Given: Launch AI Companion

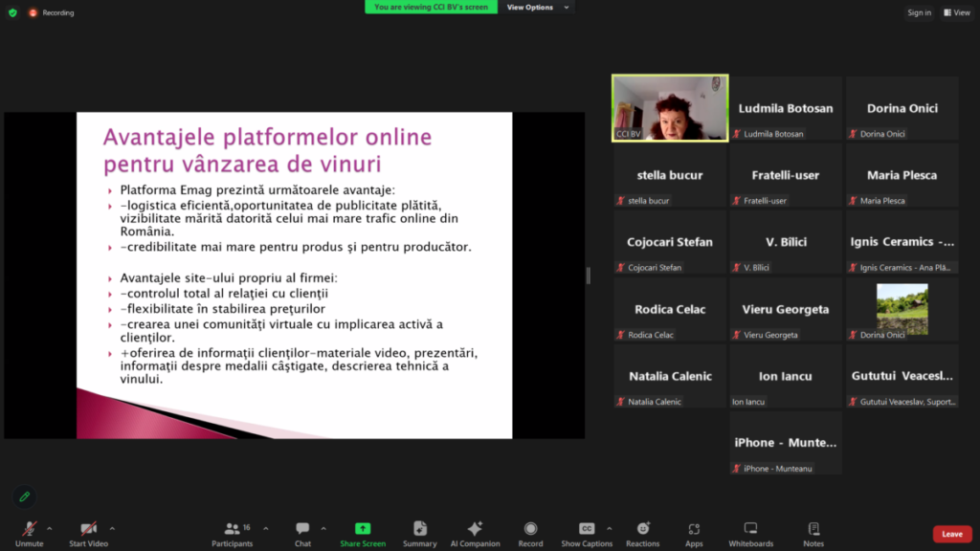Looking at the screenshot, I should pos(475,534).
